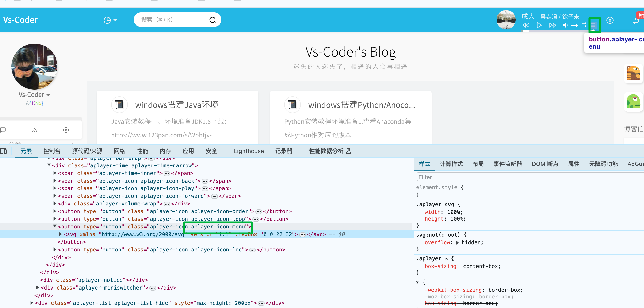Expand aplayer-volume-wrap div node
644x308 pixels.
[x=55, y=204]
